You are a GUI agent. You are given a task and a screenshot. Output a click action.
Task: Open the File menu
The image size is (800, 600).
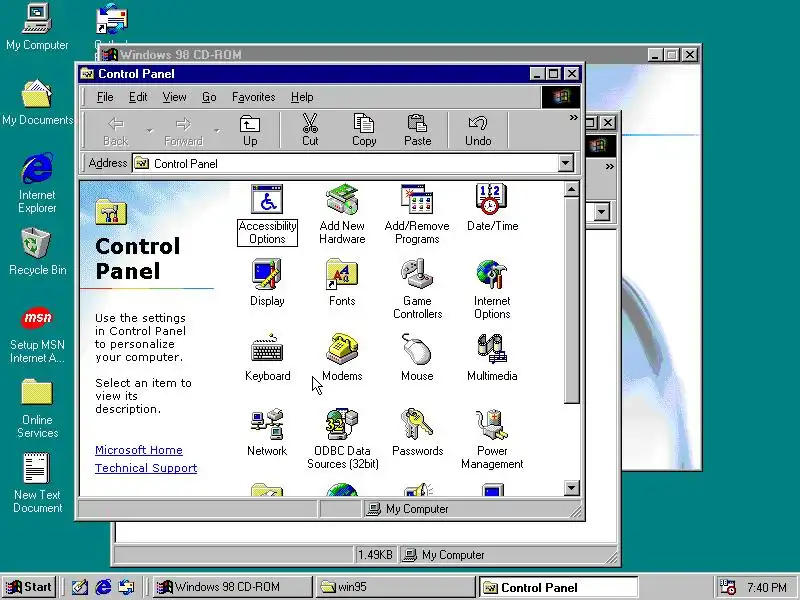tap(105, 97)
